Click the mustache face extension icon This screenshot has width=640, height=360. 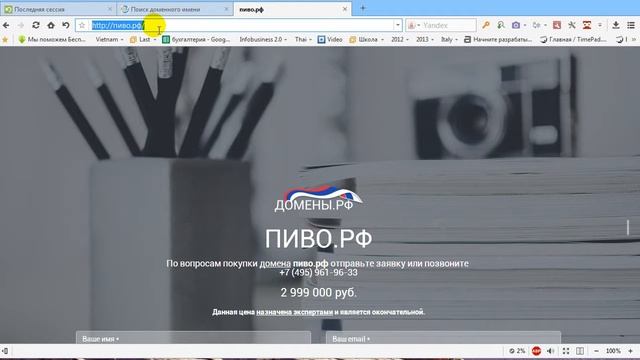(x=587, y=25)
